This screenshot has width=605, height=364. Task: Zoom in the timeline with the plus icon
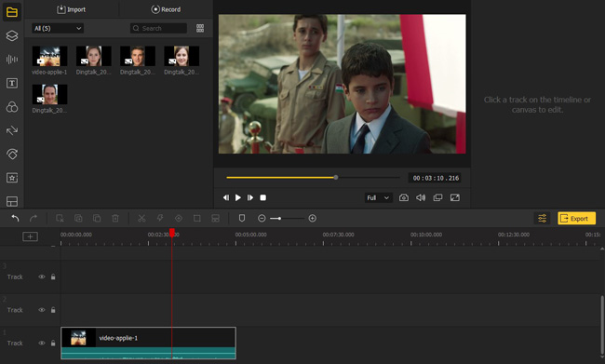coord(313,219)
